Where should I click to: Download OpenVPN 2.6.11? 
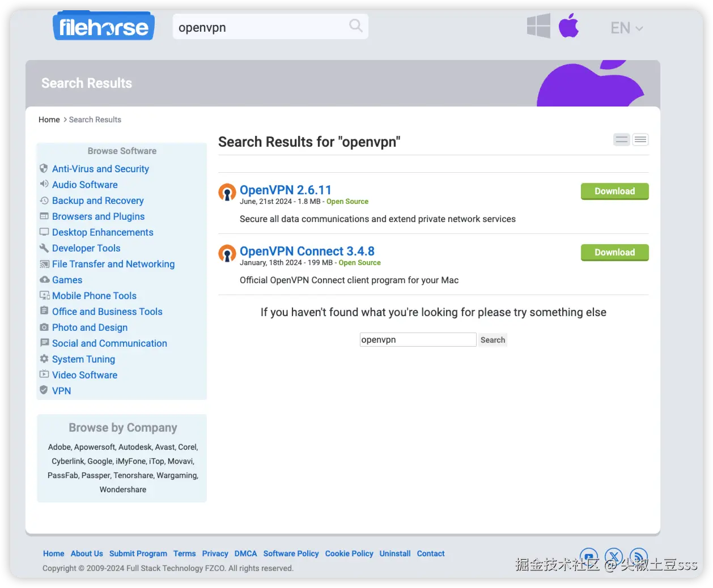pos(614,191)
